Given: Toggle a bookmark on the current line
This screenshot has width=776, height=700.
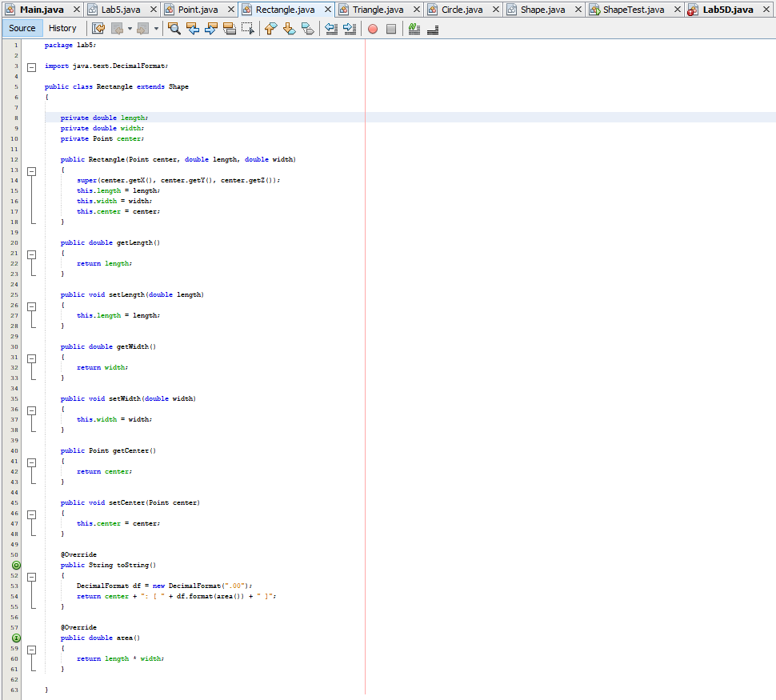Looking at the screenshot, I should click(308, 28).
